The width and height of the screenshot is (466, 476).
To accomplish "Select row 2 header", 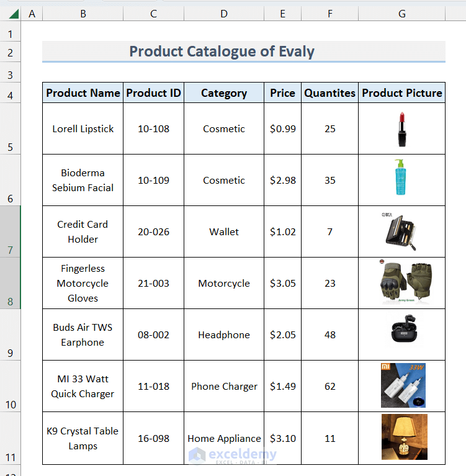I will click(x=11, y=53).
